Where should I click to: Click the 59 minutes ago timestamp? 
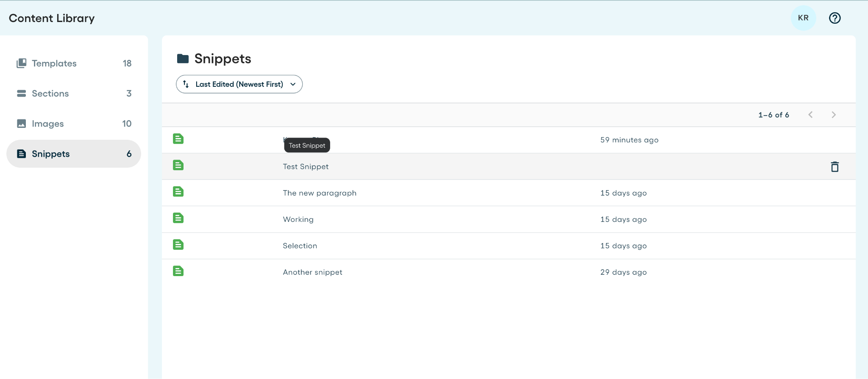(629, 140)
